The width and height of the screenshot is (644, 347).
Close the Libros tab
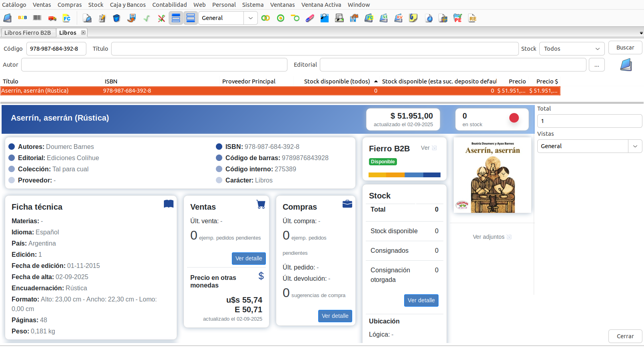point(83,33)
